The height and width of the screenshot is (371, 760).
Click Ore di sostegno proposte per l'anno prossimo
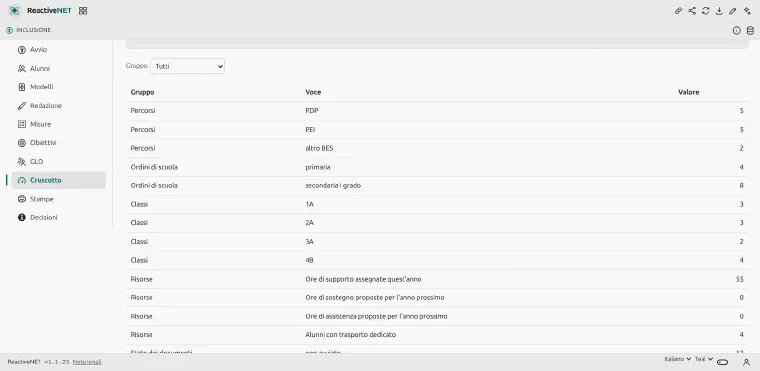(x=375, y=297)
